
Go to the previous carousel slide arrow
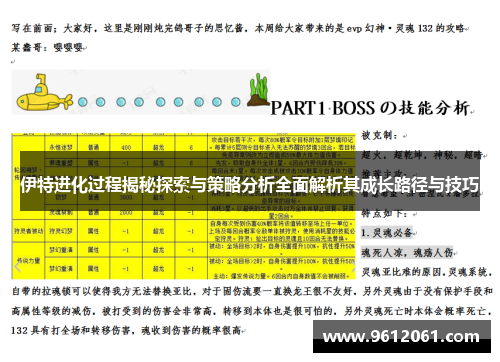[18, 267]
